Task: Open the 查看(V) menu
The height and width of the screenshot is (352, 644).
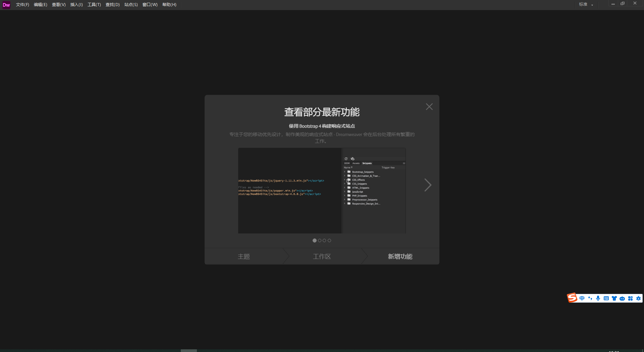Action: tap(59, 5)
